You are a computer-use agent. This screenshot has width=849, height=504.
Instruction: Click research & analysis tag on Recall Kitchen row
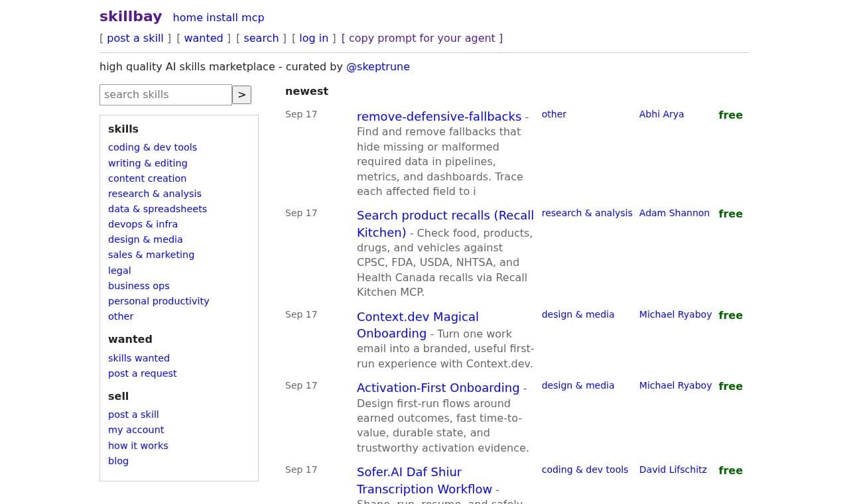pos(587,213)
